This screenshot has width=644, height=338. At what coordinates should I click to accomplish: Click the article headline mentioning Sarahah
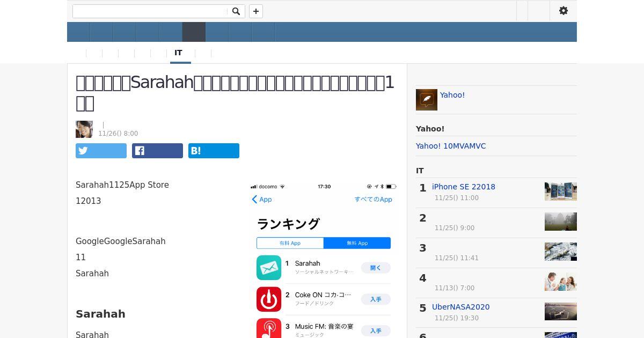click(235, 92)
